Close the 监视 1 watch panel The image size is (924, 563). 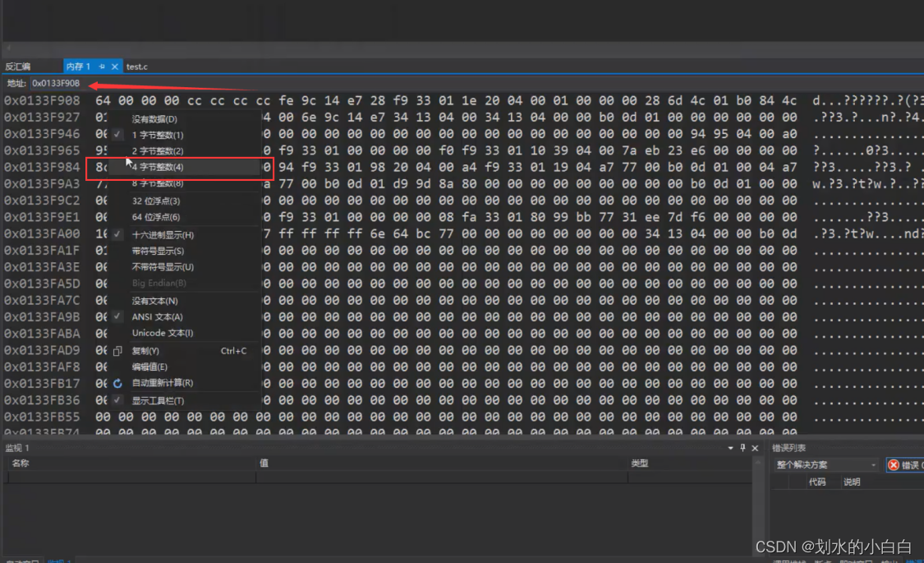[755, 448]
